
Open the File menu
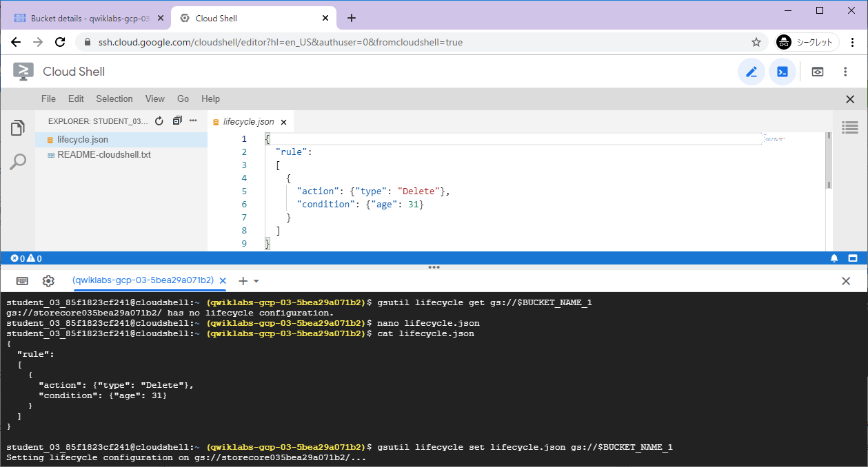coord(48,99)
